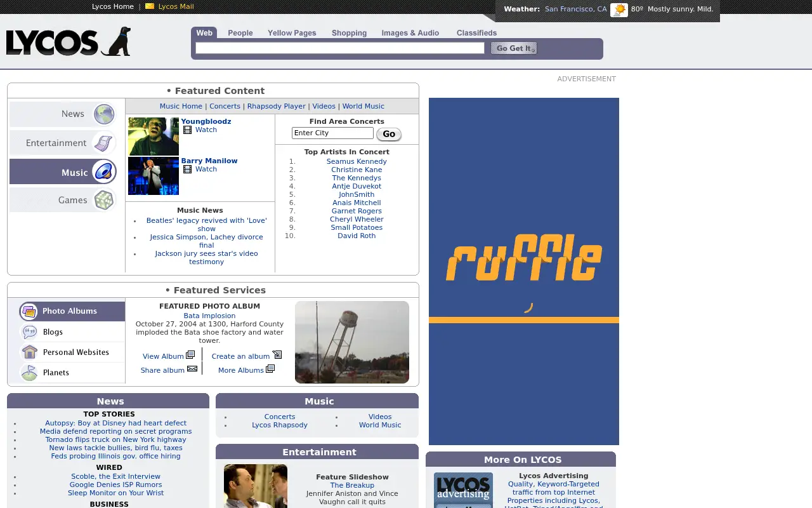Open the Lycos Home link
Screen dimensions: 812x508
coord(113,6)
